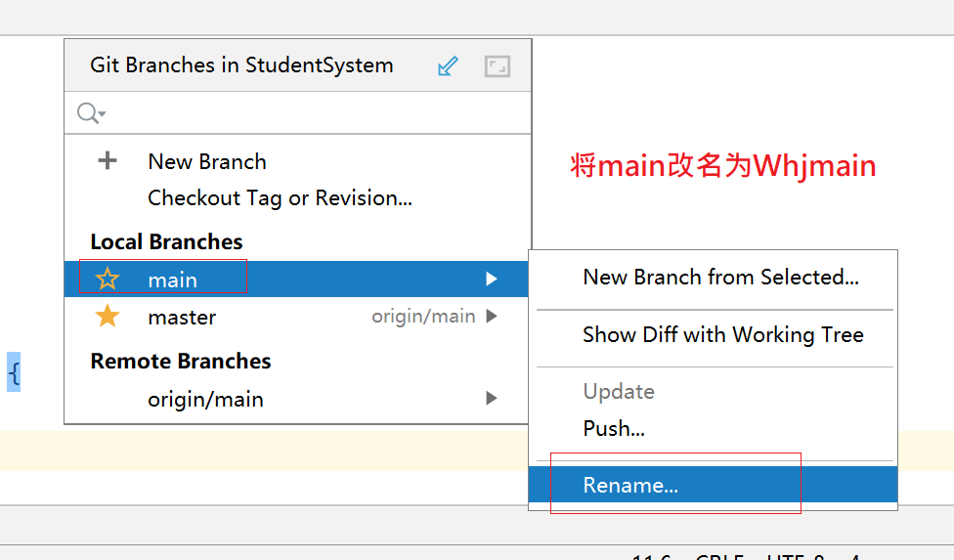The image size is (954, 560).
Task: Select the main local branch name
Action: (x=173, y=280)
